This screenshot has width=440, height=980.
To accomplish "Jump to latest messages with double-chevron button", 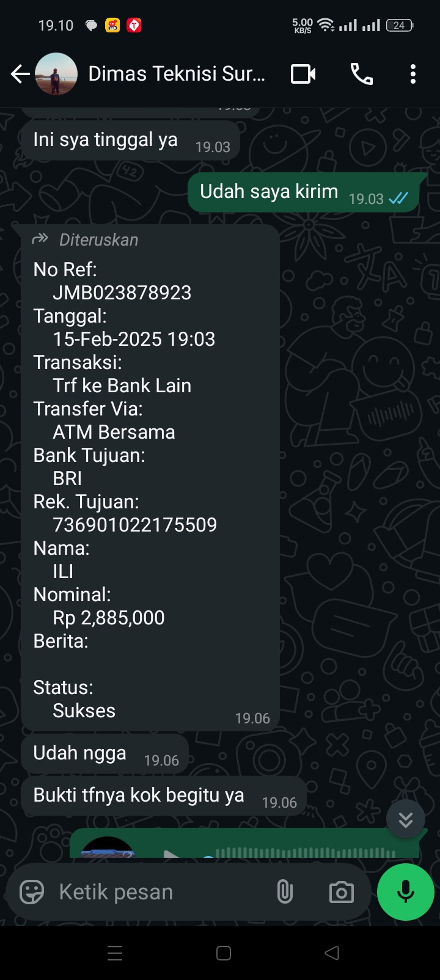I will pyautogui.click(x=406, y=819).
